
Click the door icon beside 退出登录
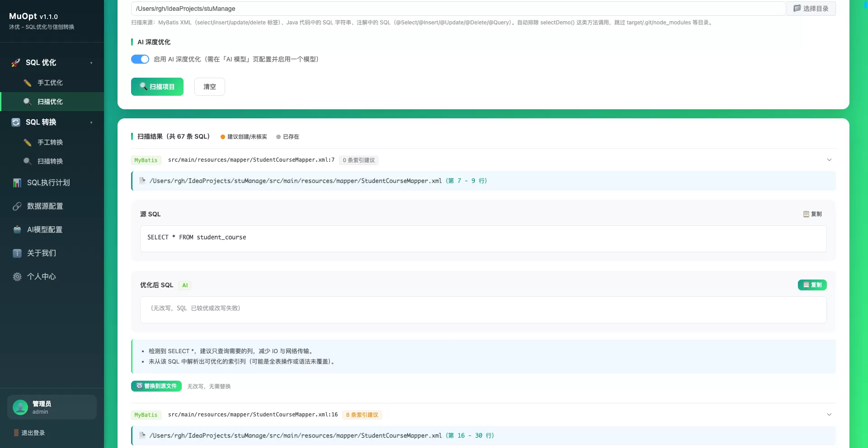pyautogui.click(x=16, y=433)
